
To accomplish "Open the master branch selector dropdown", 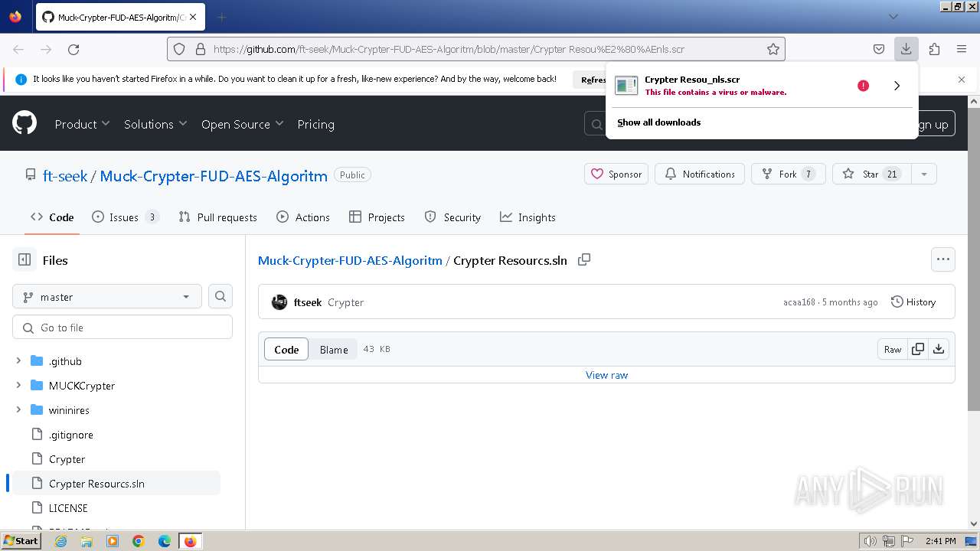I will (x=107, y=296).
